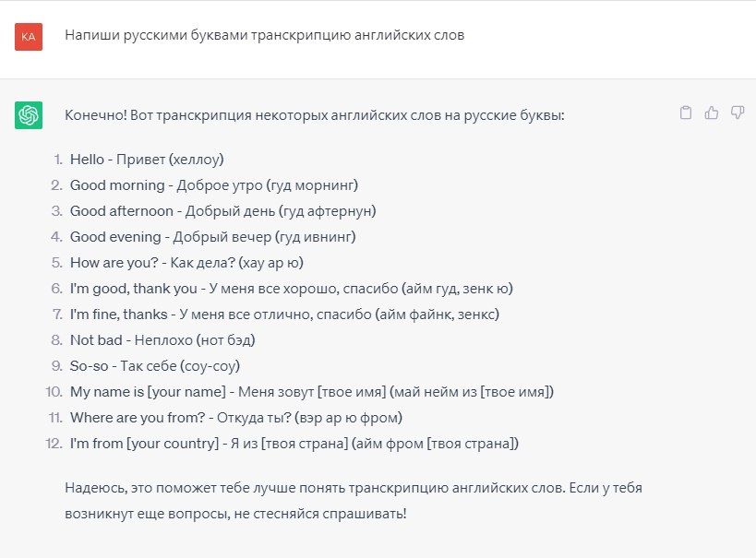
Task: Click the Good afternoon list entry
Action: (x=222, y=210)
